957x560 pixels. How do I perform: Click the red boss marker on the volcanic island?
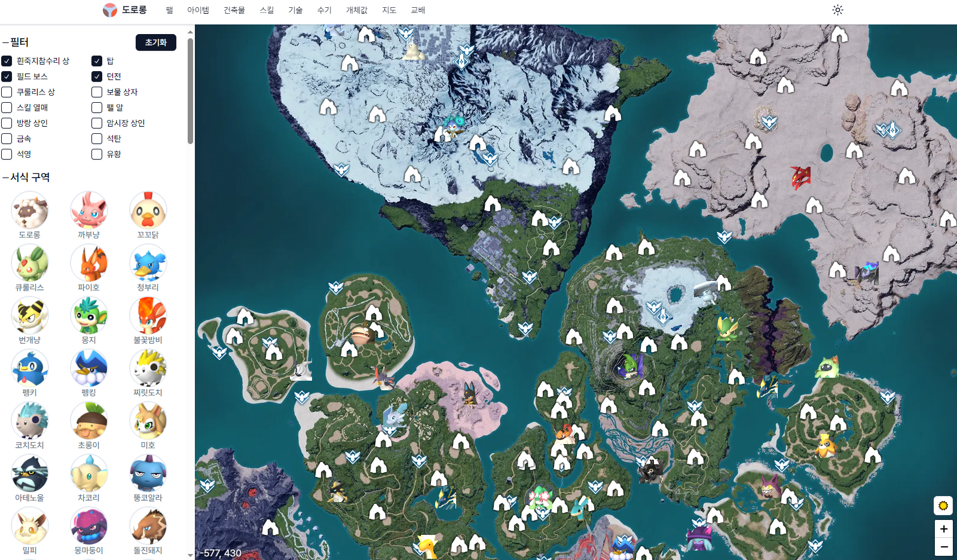point(800,178)
